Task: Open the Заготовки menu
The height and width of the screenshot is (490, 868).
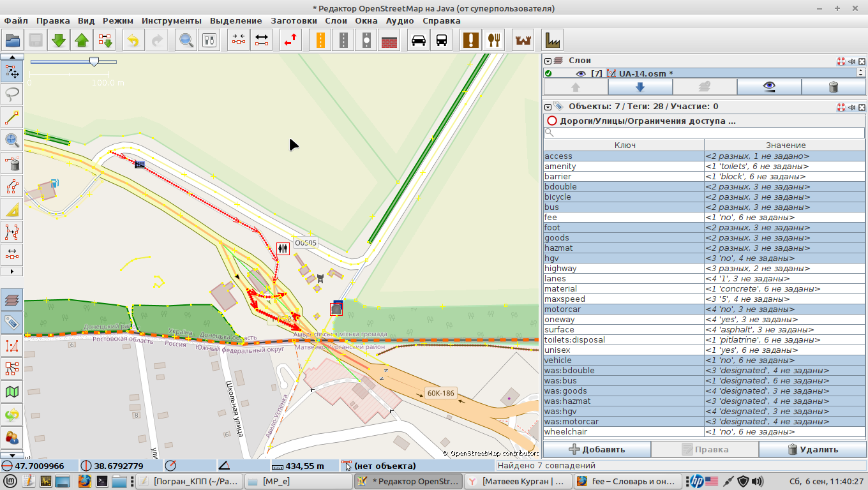Action: click(x=294, y=20)
